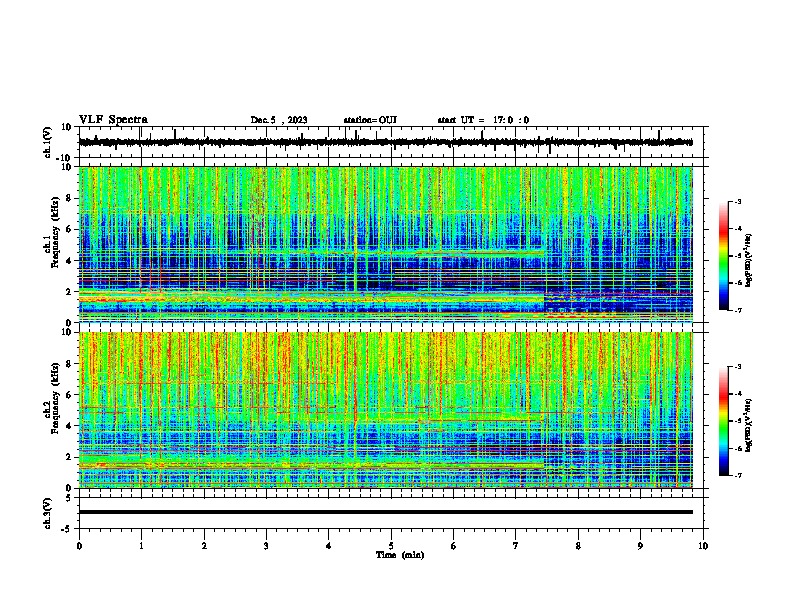Click inside the ch.2 spectrogram panel

click(385, 410)
